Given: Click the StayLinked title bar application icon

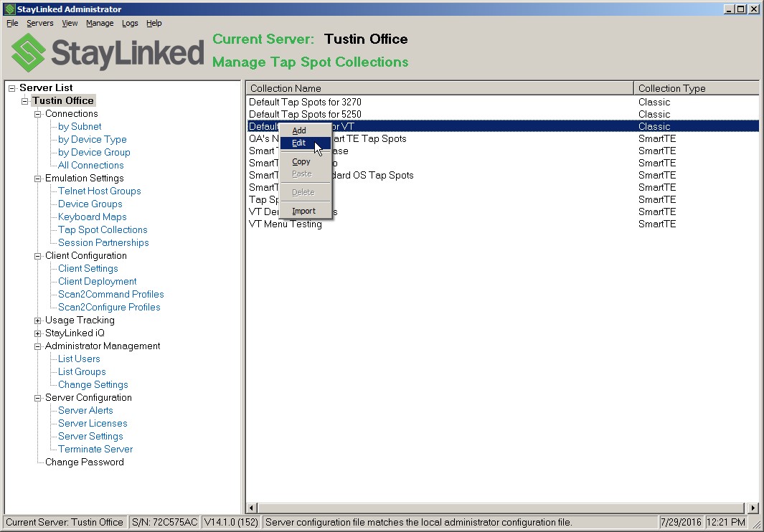Looking at the screenshot, I should [9, 9].
